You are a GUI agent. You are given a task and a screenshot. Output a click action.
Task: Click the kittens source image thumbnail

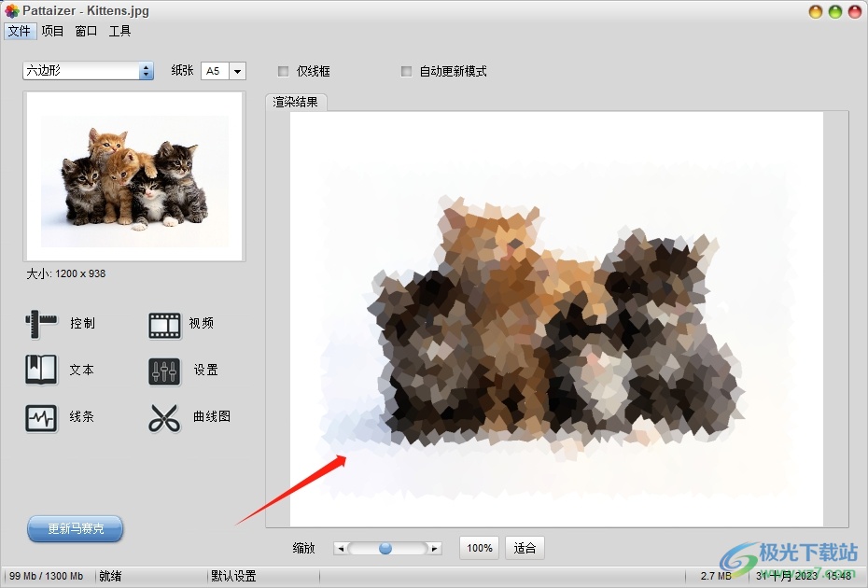point(134,176)
